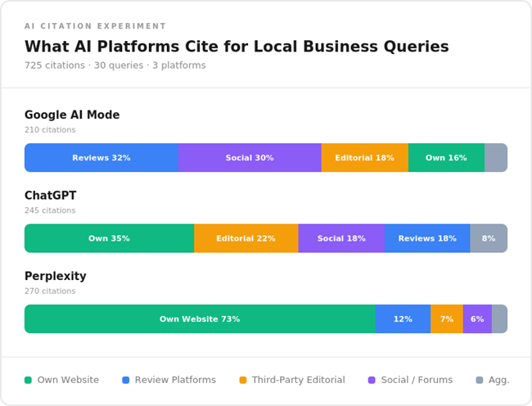Click the gray segment of Google AI Mode bar
Screen dimensions: 532x406
click(496, 158)
